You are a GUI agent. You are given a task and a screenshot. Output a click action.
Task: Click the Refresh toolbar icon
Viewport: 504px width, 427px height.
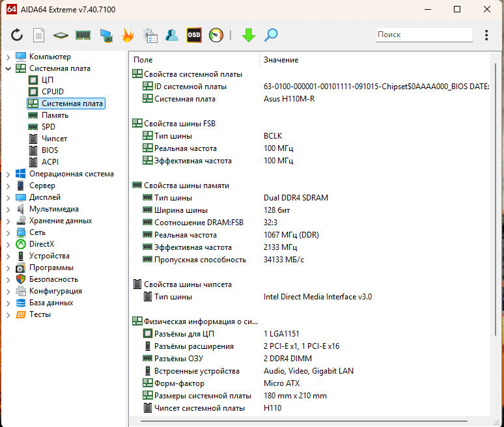tap(17, 35)
